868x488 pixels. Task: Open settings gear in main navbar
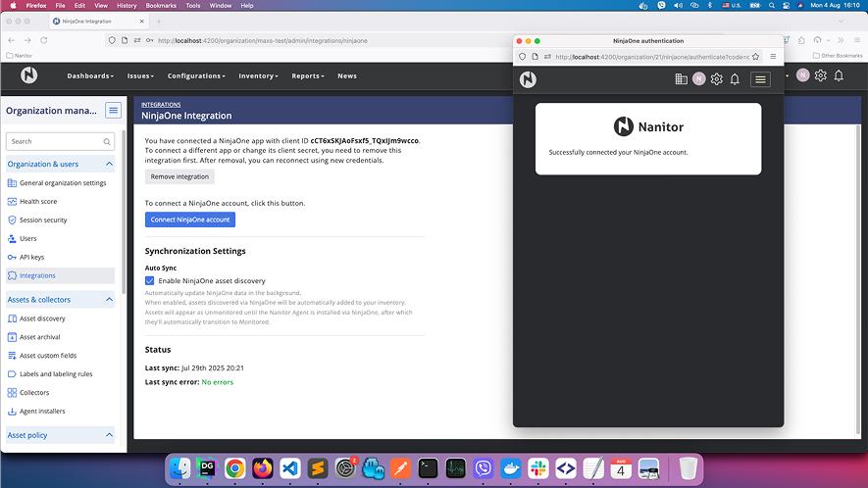(821, 75)
